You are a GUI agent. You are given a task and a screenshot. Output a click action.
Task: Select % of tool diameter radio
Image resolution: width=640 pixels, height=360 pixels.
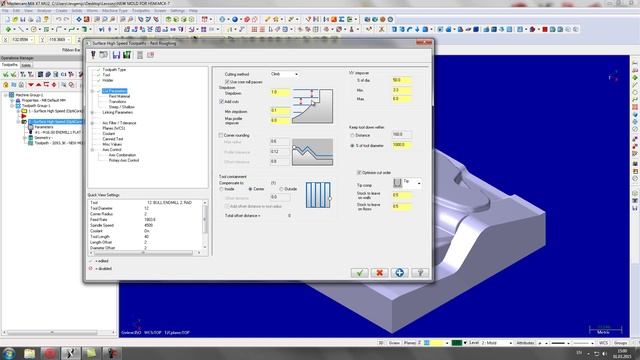[x=352, y=145]
